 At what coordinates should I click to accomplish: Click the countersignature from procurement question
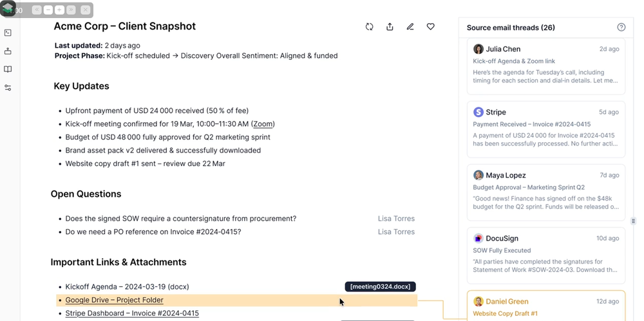point(181,219)
